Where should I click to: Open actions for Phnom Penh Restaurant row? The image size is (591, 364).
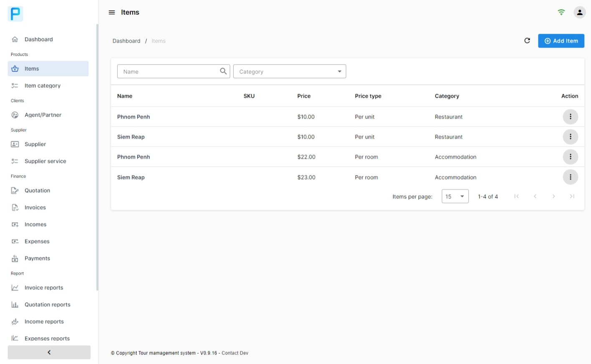(570, 117)
